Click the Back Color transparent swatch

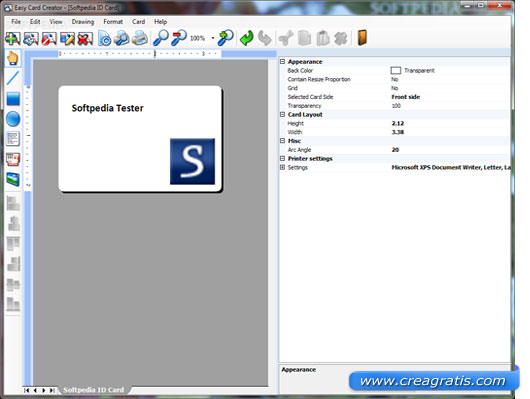point(396,70)
